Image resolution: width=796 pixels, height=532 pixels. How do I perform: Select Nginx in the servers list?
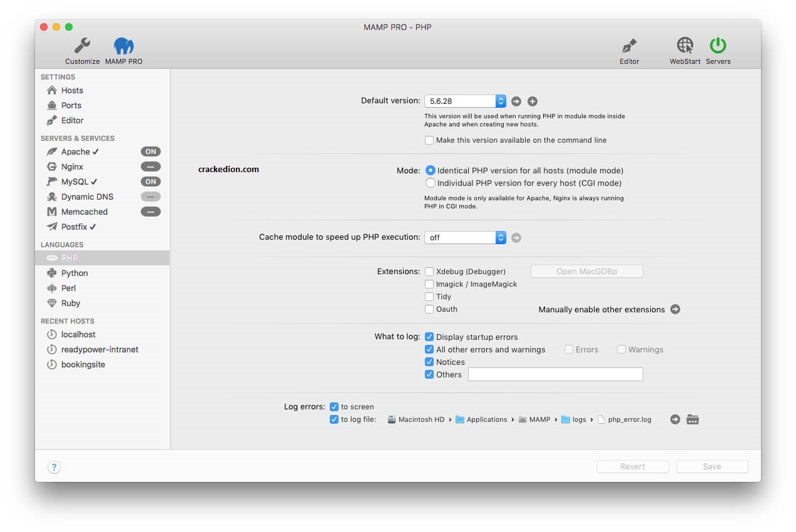tap(102, 166)
